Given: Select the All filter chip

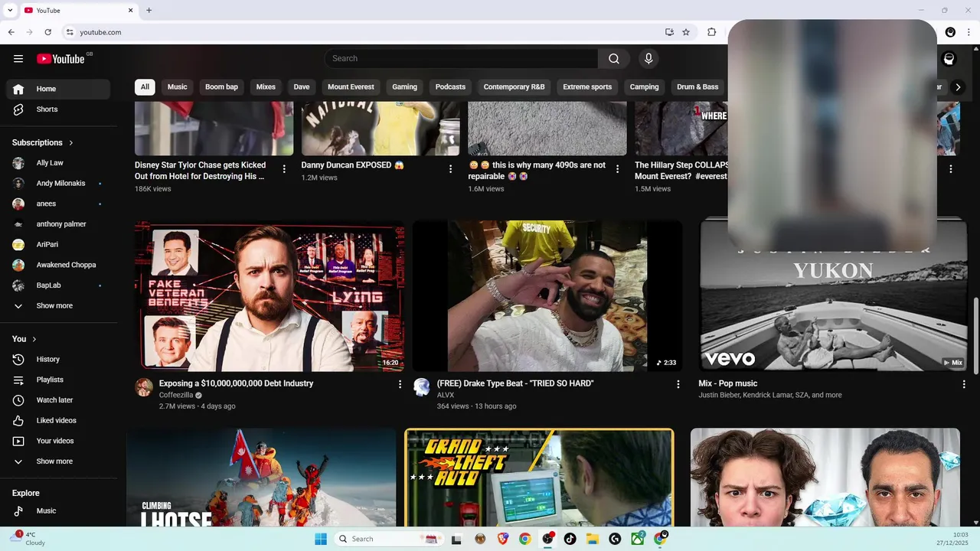Looking at the screenshot, I should pos(145,87).
